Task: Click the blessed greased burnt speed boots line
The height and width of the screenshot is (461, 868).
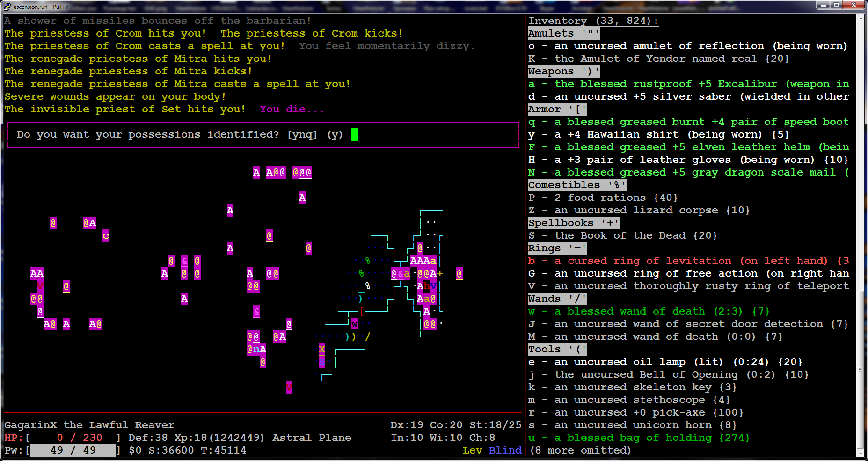Action: [689, 122]
